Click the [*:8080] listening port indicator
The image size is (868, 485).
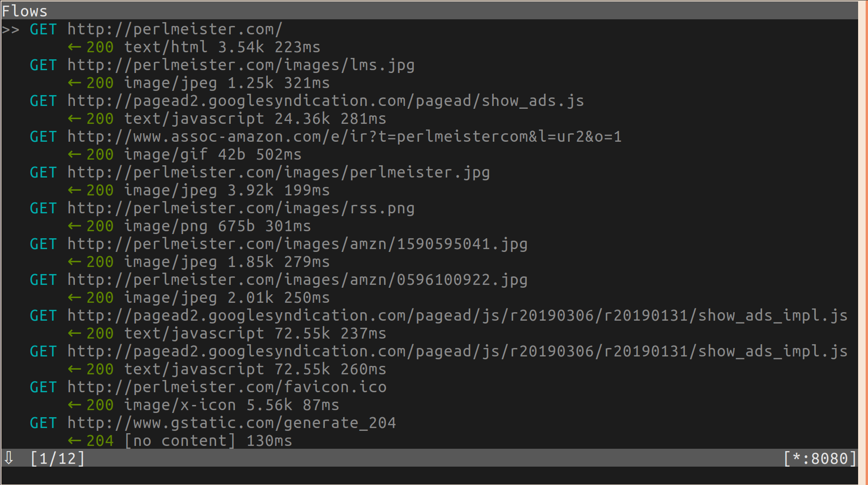[x=820, y=458]
